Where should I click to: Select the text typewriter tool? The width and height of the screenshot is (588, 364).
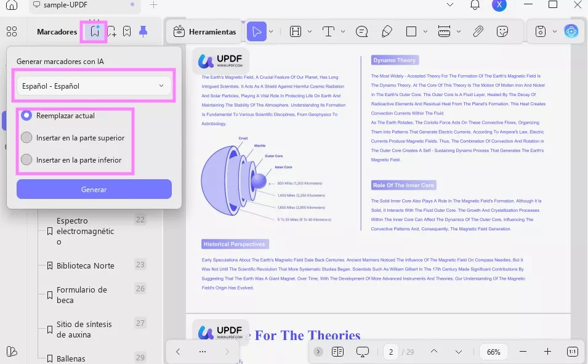coord(329,31)
